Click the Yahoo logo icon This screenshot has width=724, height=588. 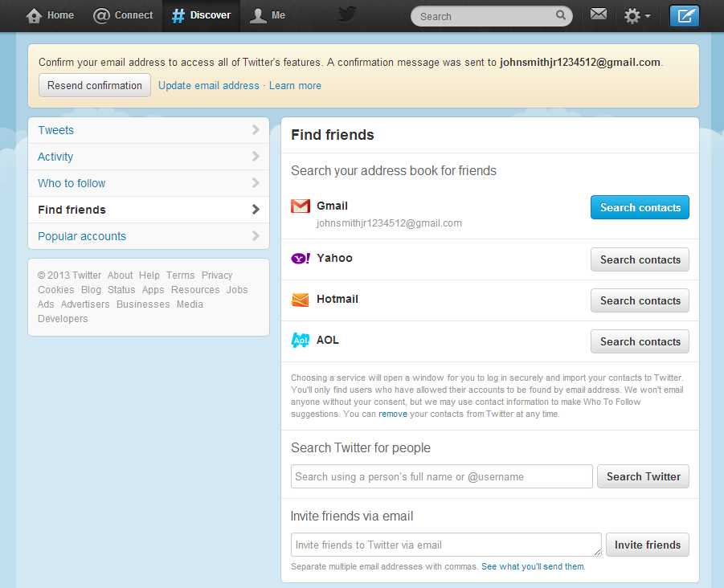coord(301,259)
